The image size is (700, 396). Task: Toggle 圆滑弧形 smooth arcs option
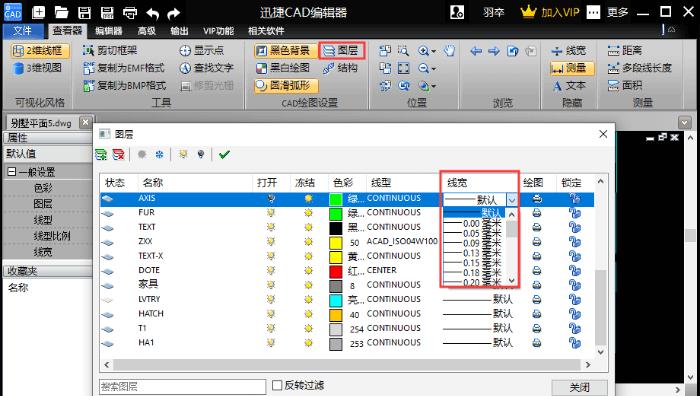click(287, 85)
